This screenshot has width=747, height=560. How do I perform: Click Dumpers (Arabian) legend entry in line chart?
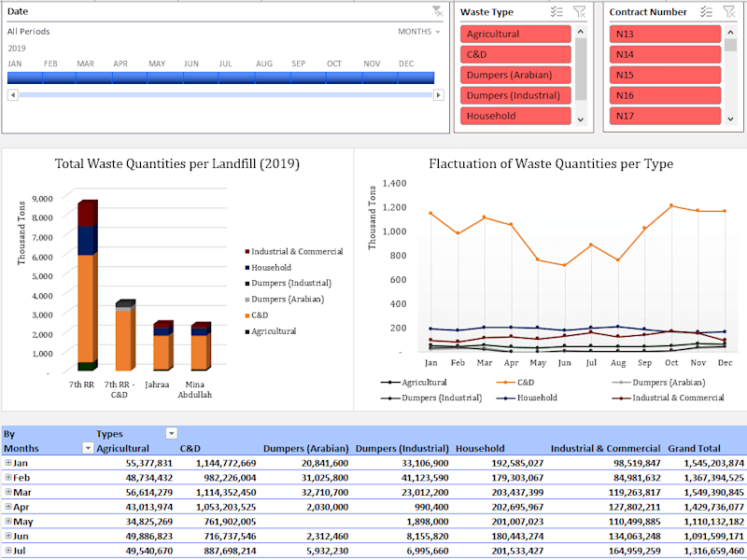(x=658, y=383)
